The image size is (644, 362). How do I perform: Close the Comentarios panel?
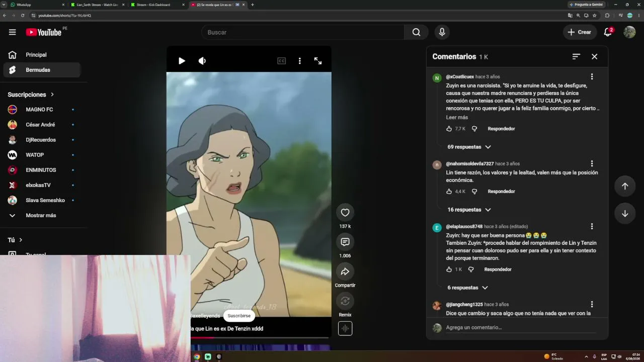click(x=594, y=57)
